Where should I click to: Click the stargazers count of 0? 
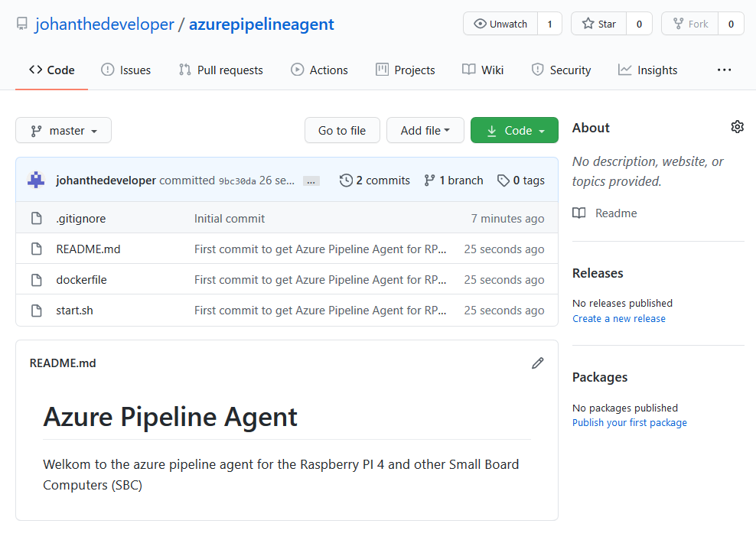640,24
